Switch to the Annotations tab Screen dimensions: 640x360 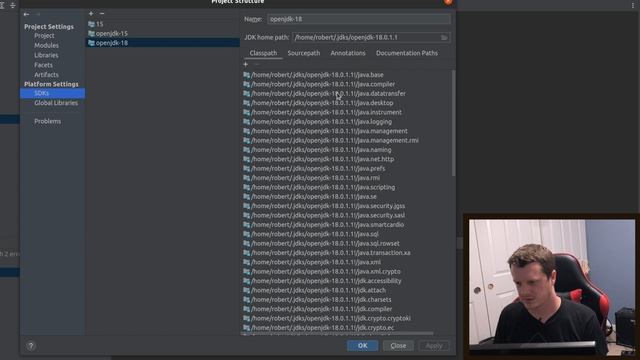tap(348, 53)
